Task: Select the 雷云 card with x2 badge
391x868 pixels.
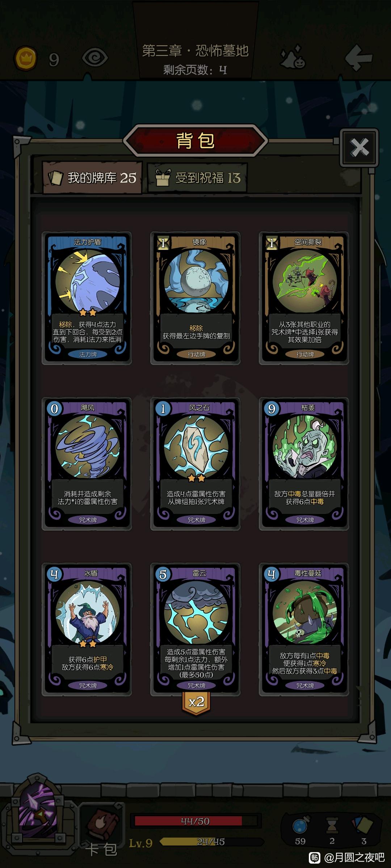Action: point(195,629)
